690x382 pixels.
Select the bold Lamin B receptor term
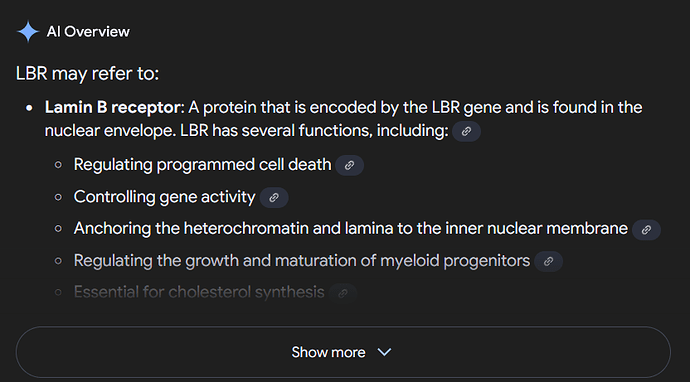pos(112,107)
